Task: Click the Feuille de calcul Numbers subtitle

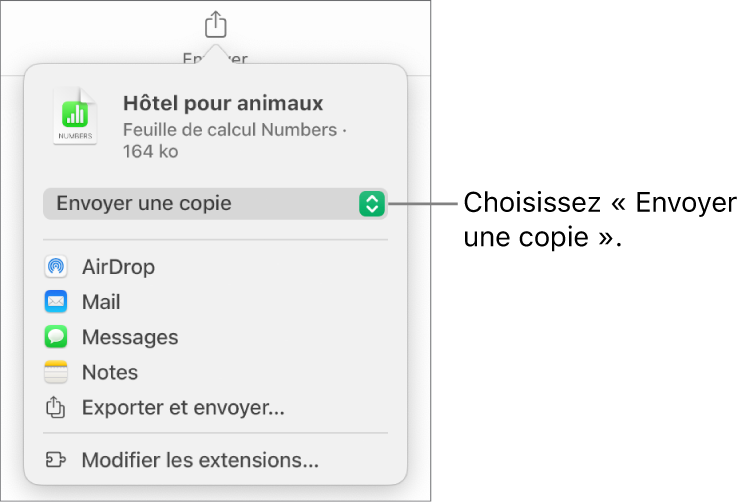Action: [236, 130]
